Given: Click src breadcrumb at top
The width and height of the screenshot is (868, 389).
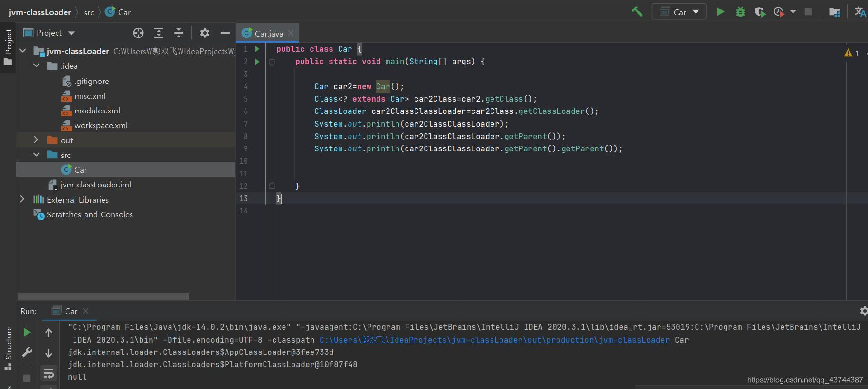Looking at the screenshot, I should coord(89,12).
